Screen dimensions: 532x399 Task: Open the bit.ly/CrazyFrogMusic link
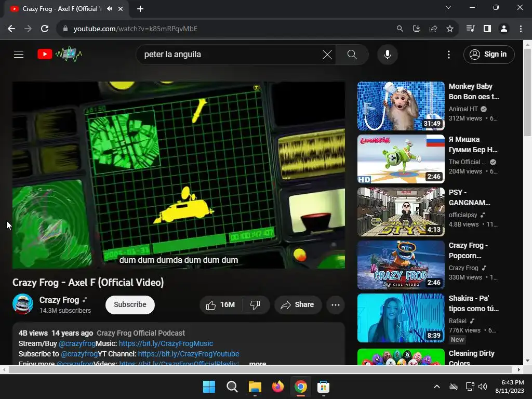point(166,343)
